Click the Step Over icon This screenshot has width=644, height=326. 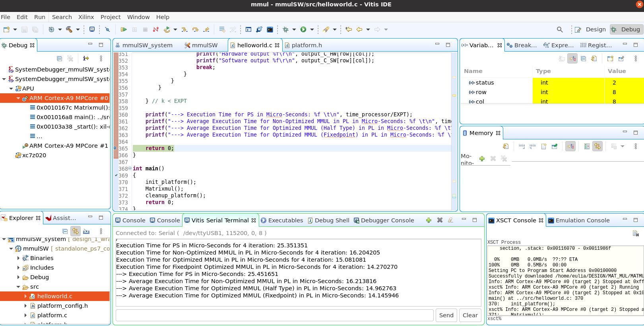click(x=195, y=29)
